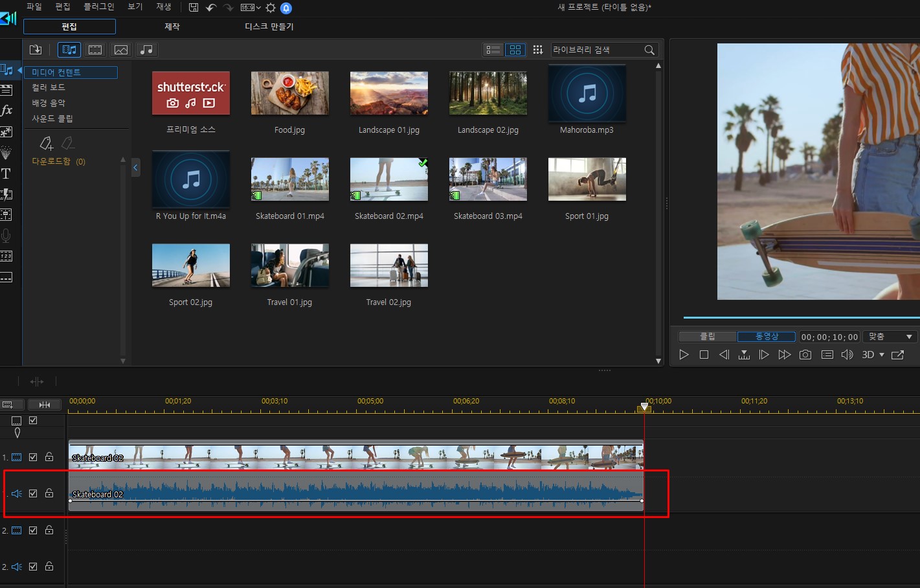
Task: Take a snapshot of the preview frame
Action: point(805,355)
